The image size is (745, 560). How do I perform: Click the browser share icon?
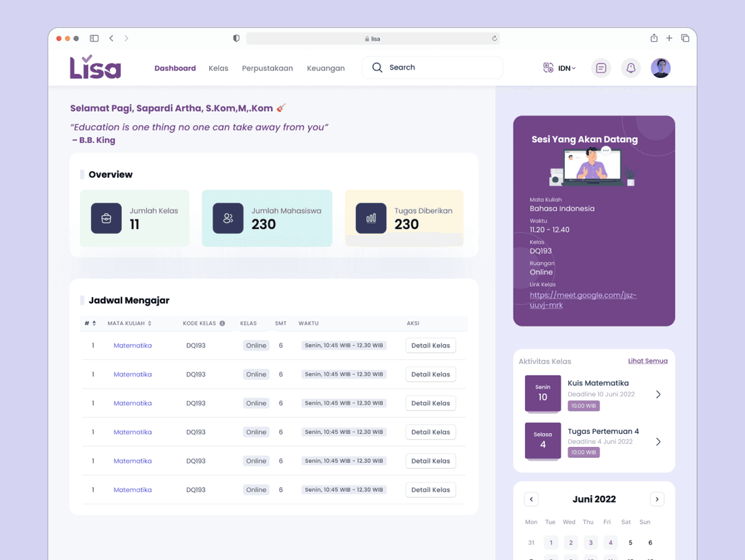(x=654, y=38)
